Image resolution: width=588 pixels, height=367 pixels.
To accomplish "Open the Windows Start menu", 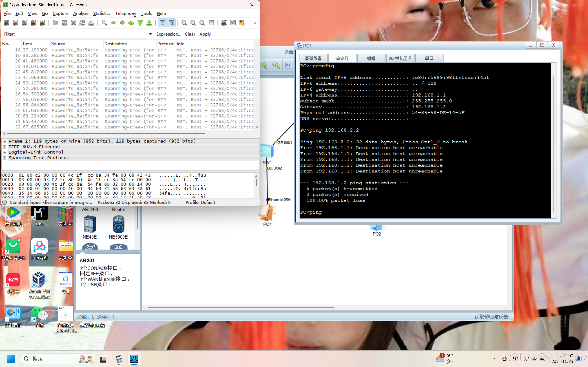I will pyautogui.click(x=11, y=359).
